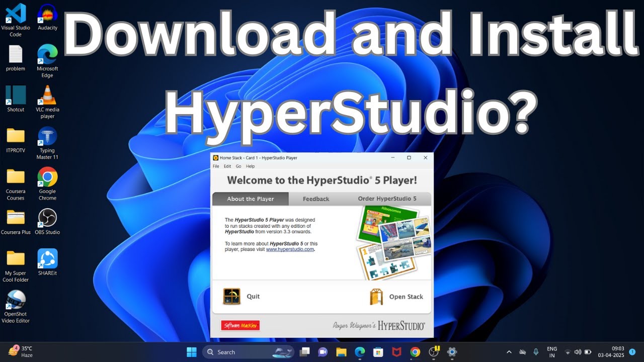The height and width of the screenshot is (362, 644).
Task: Minimize the HyperStudio Player window
Action: (x=392, y=157)
